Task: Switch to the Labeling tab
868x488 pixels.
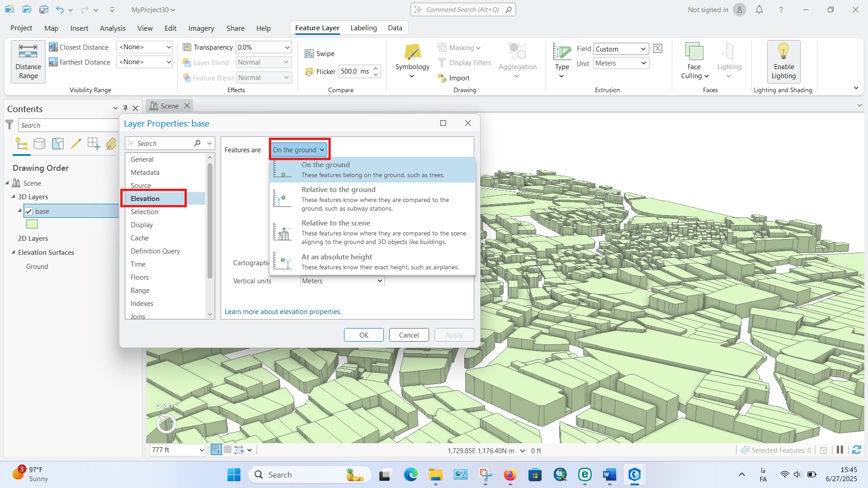Action: [x=363, y=28]
